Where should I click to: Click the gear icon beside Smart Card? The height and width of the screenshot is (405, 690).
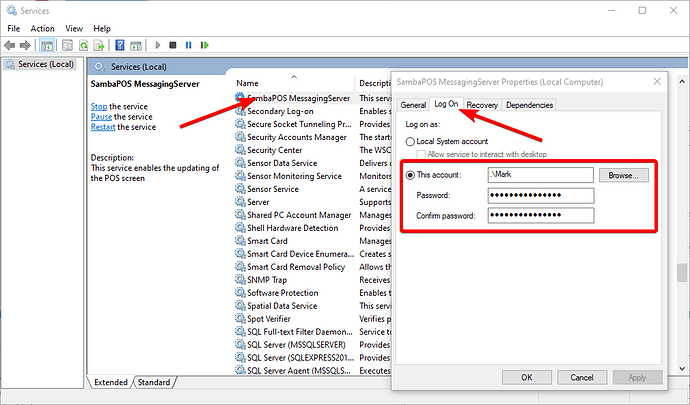(x=240, y=241)
